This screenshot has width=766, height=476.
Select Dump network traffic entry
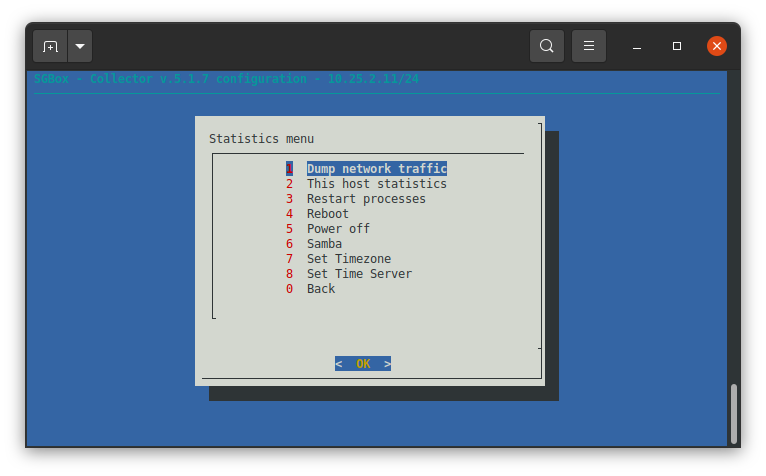[366, 169]
